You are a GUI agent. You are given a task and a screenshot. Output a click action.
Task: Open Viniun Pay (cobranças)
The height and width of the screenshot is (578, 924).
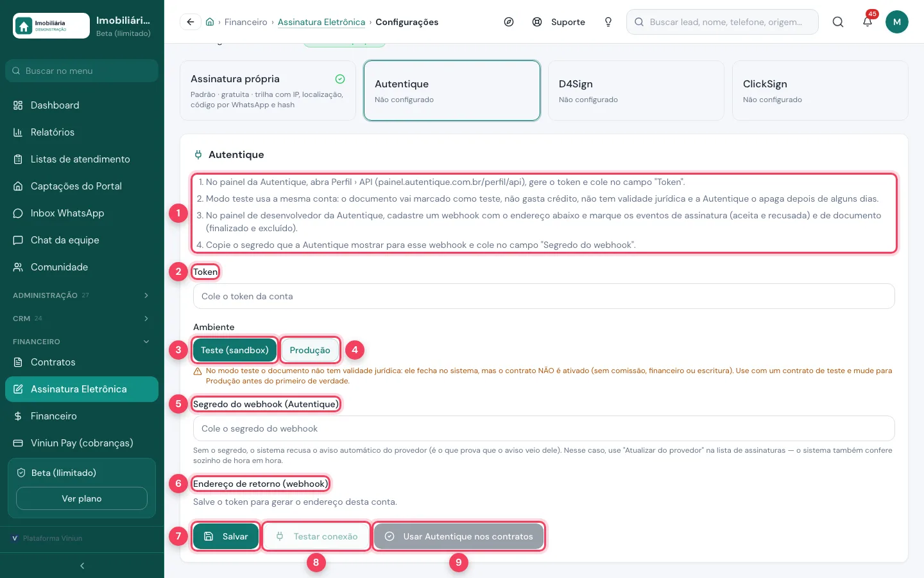pos(81,443)
